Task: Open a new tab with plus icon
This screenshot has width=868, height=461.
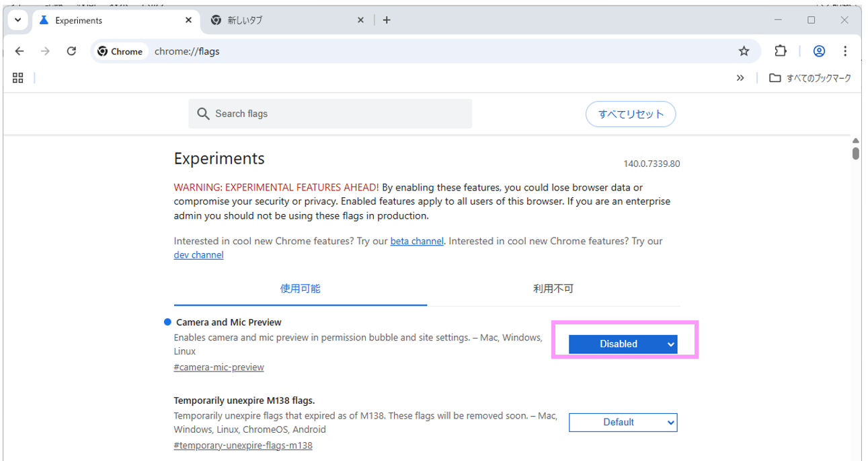Action: pos(387,20)
